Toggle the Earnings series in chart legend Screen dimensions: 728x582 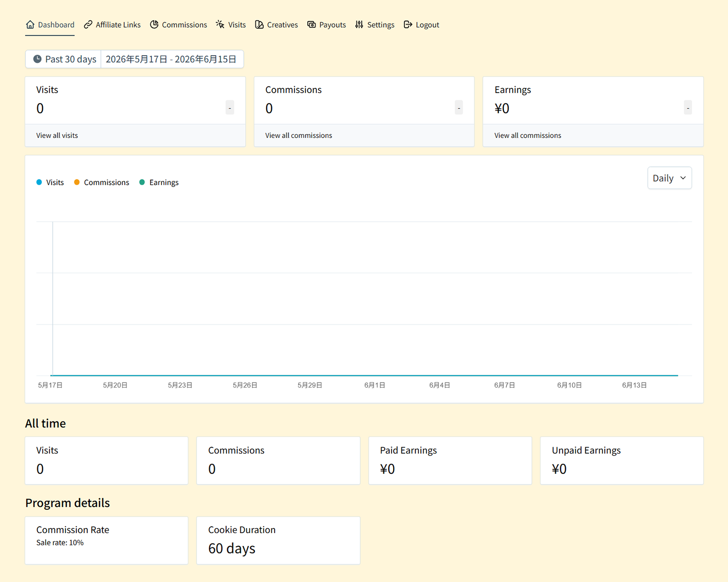click(159, 182)
